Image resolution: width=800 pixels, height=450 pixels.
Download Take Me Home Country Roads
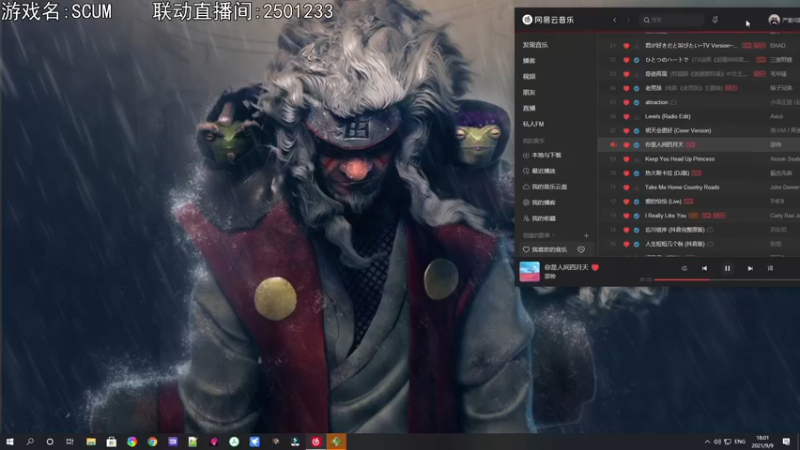[x=637, y=187]
